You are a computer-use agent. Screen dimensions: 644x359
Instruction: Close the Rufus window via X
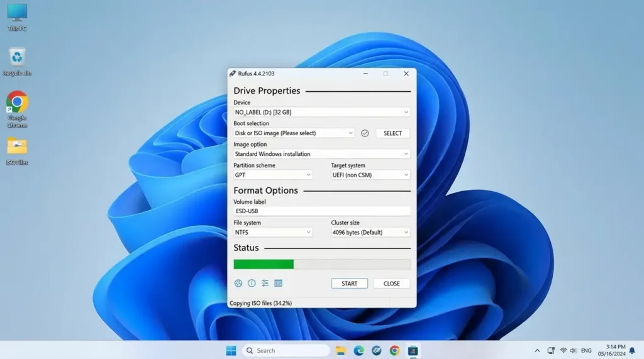point(406,74)
